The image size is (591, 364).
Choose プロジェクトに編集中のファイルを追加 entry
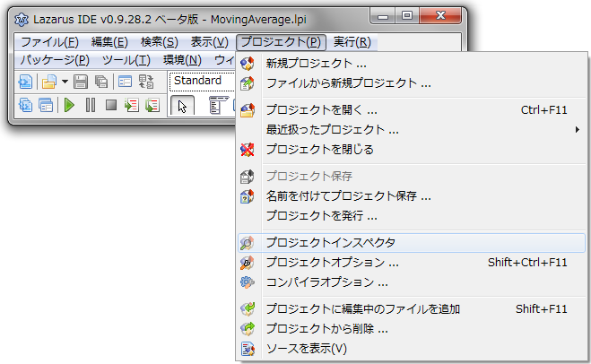tap(412, 309)
